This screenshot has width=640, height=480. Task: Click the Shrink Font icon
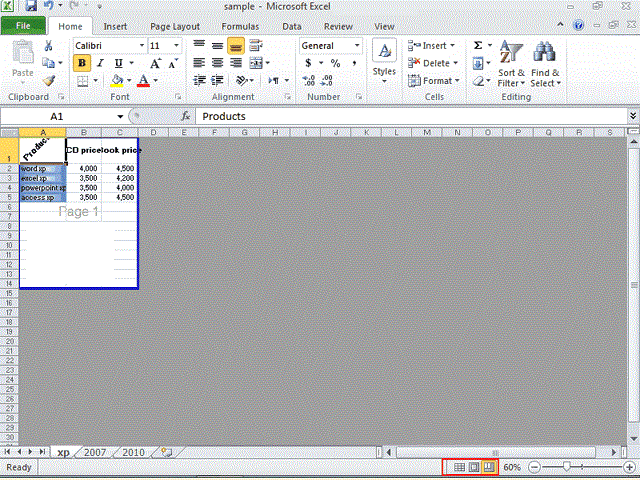coord(173,63)
